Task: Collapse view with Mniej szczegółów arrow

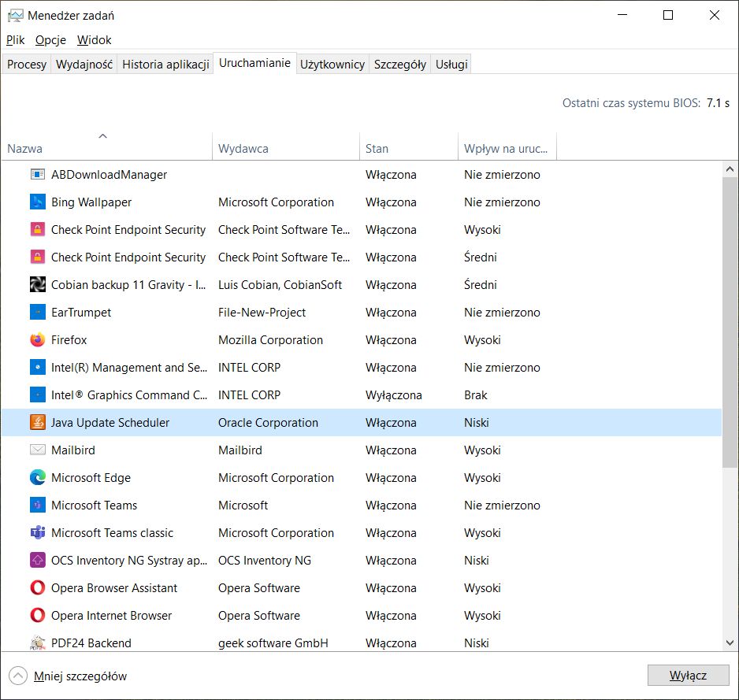Action: point(17,676)
